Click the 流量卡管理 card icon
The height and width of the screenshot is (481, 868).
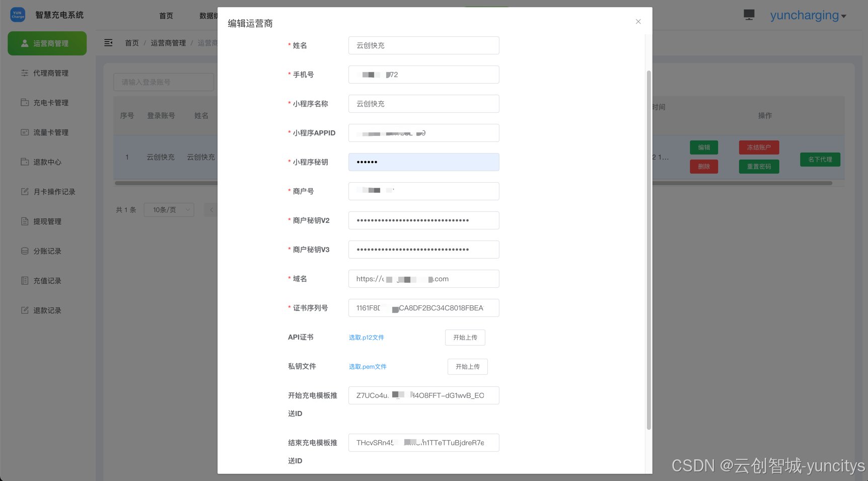24,132
